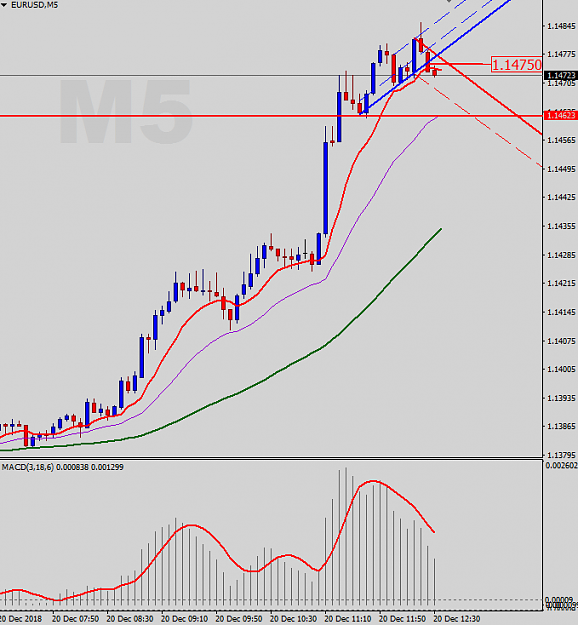This screenshot has width=578, height=625.
Task: Select the red 1.14750 price label
Action: coord(517,65)
